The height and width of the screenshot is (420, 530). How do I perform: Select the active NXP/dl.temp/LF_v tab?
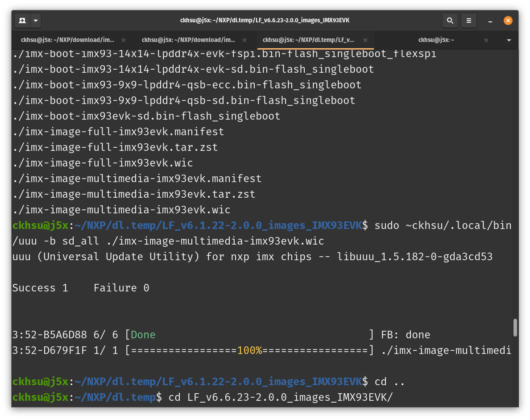click(309, 40)
